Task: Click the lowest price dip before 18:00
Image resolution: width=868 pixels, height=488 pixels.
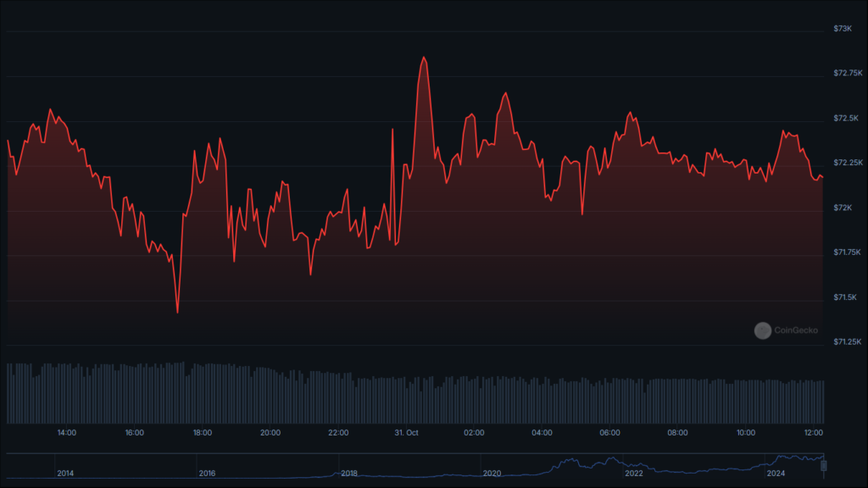Action: 178,313
